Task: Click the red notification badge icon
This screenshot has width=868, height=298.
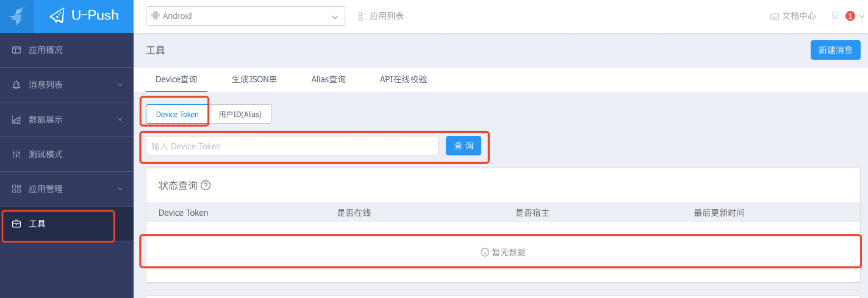Action: coord(850,16)
